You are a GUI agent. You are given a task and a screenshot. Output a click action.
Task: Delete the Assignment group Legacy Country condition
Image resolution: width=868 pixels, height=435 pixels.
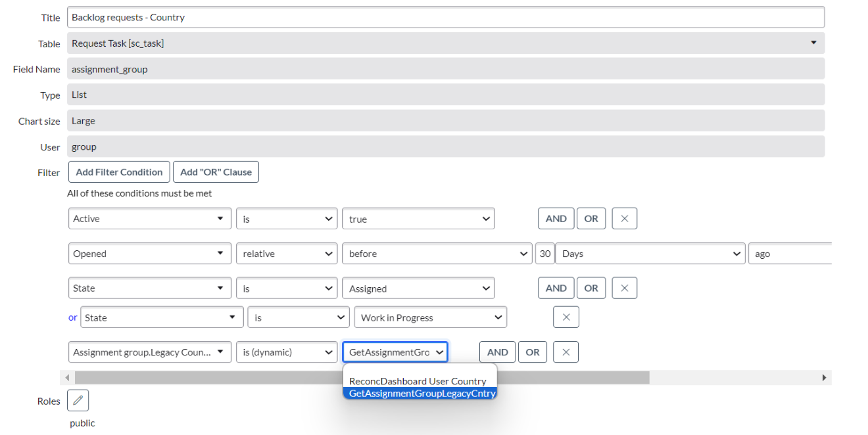(x=566, y=352)
